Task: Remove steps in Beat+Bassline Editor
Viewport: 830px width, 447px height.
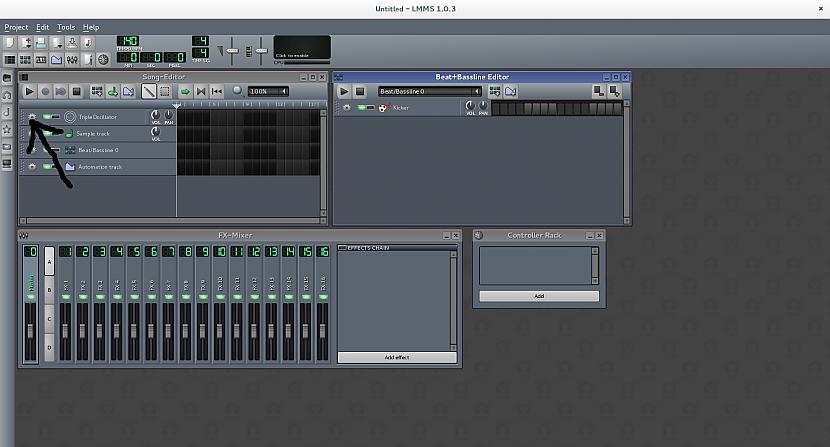Action: pyautogui.click(x=599, y=92)
